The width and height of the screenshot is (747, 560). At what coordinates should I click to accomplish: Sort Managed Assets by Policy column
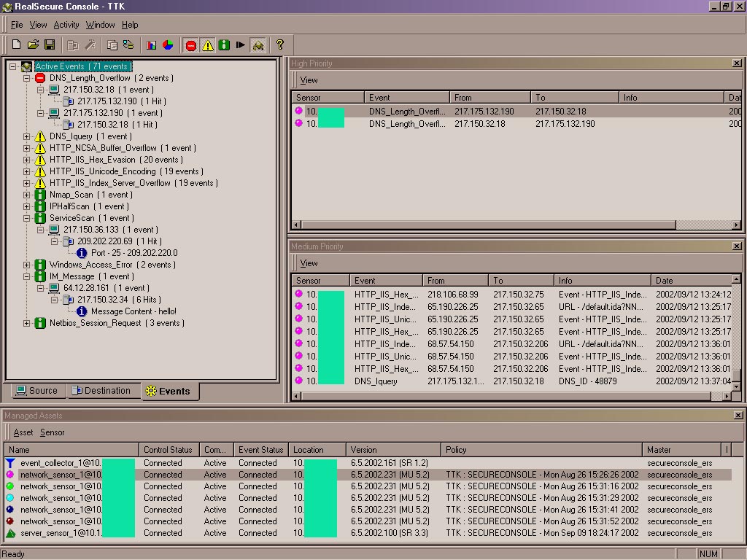[541, 449]
